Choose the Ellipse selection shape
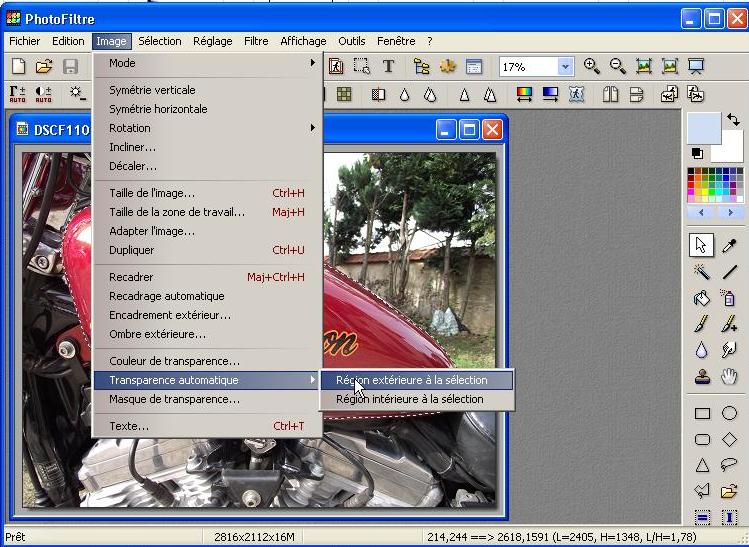The image size is (749, 547). tap(729, 413)
